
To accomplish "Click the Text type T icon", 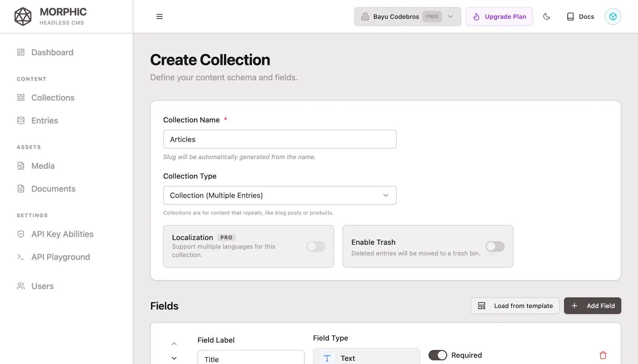I will [327, 358].
